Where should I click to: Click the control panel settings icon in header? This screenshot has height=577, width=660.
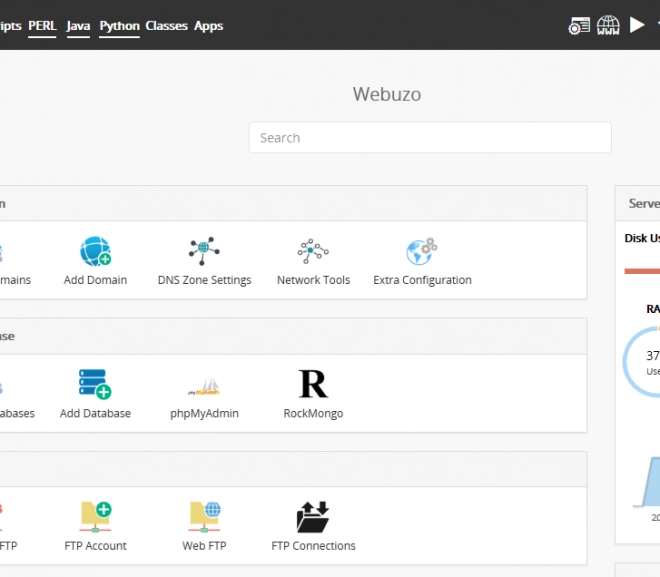[579, 26]
